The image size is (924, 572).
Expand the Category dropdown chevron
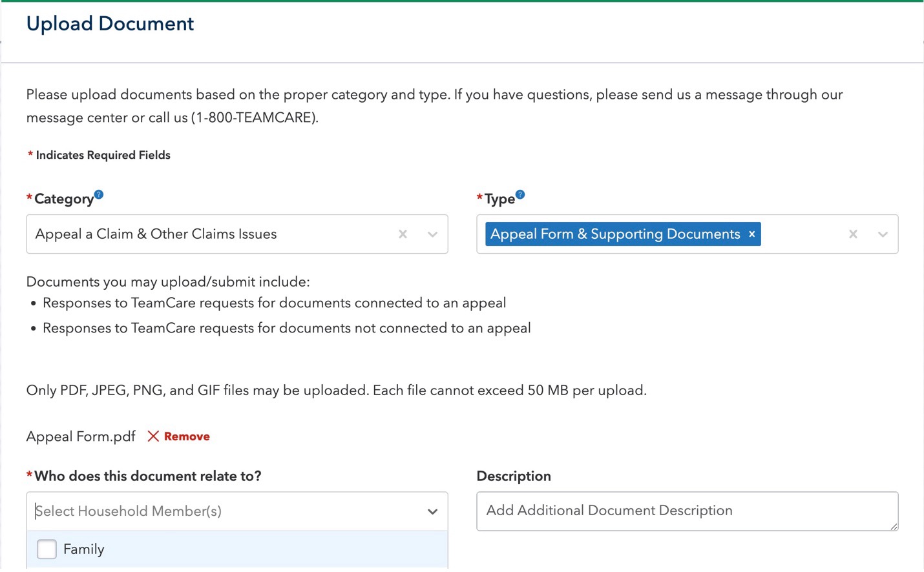pyautogui.click(x=432, y=234)
